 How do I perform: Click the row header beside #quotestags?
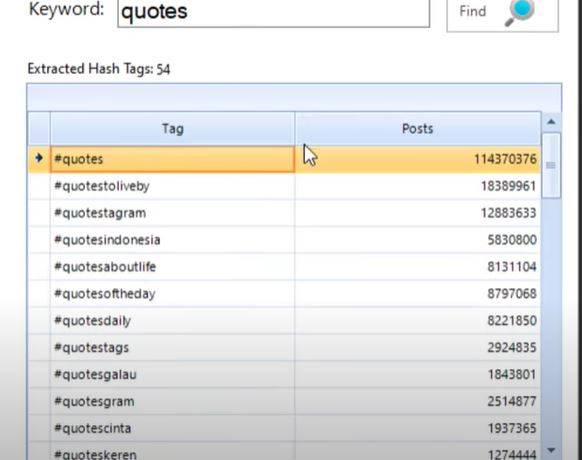tap(39, 348)
